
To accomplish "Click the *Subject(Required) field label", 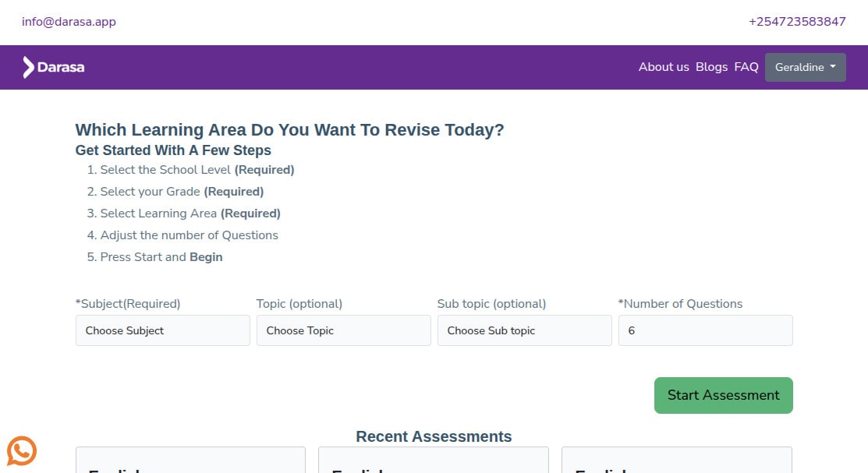I will click(x=128, y=304).
